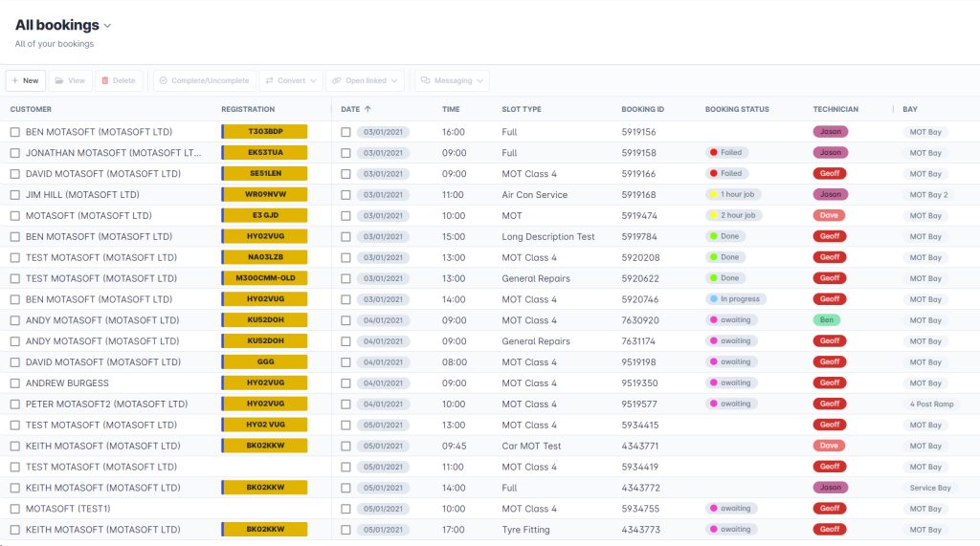Click the 4 Post Ramp bay cell
Image resolution: width=980 pixels, height=546 pixels.
(931, 404)
